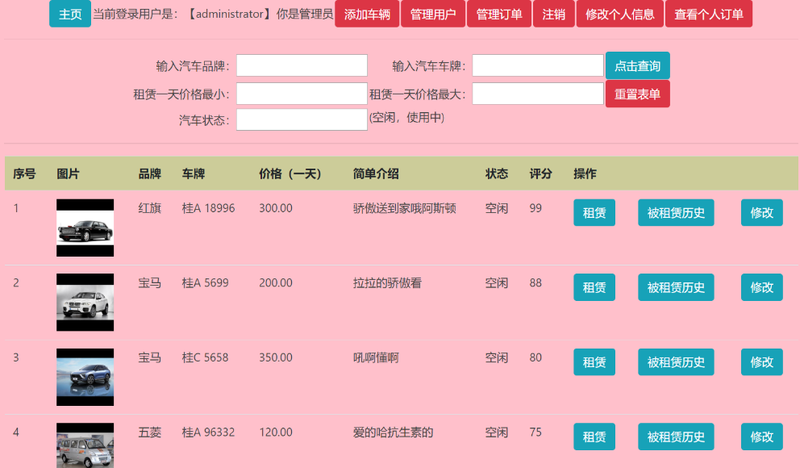Open 修改个人信息 page
Image resolution: width=800 pixels, height=468 pixels.
[x=620, y=14]
